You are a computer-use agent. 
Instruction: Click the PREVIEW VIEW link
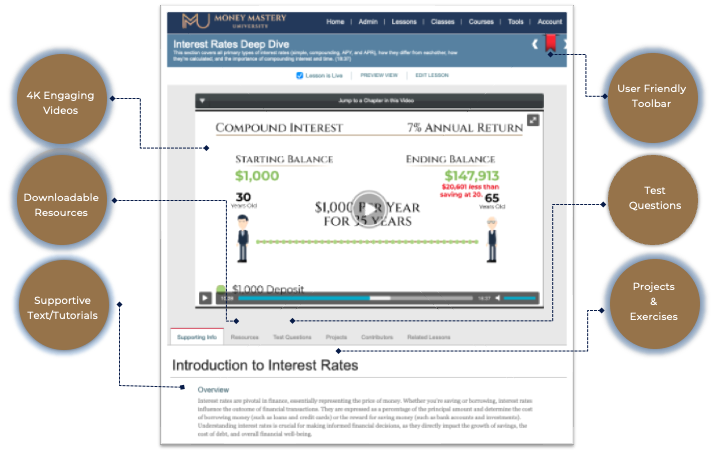pyautogui.click(x=378, y=75)
